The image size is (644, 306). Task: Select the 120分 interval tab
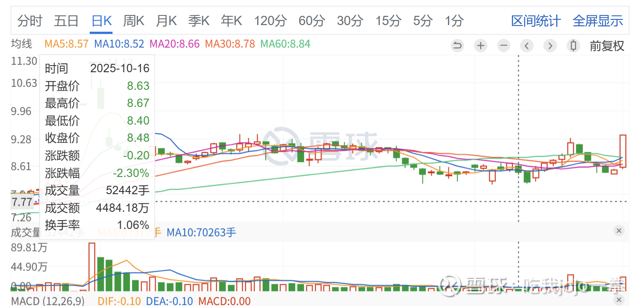[270, 21]
